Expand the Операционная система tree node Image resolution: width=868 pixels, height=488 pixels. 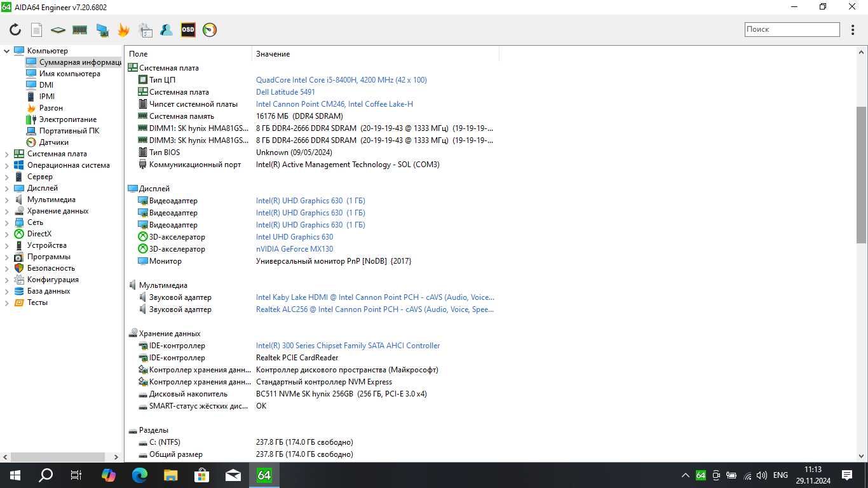(7, 165)
